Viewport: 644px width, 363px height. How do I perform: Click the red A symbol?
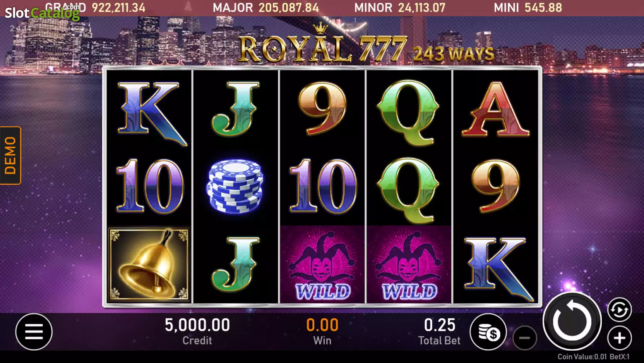tap(495, 109)
